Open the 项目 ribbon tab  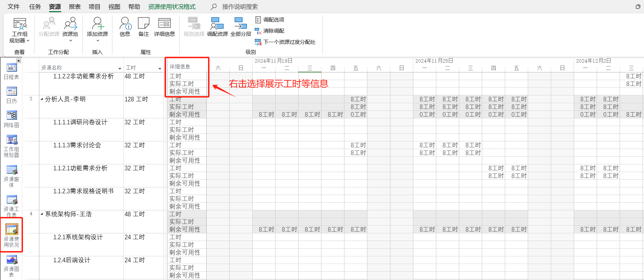click(x=94, y=7)
